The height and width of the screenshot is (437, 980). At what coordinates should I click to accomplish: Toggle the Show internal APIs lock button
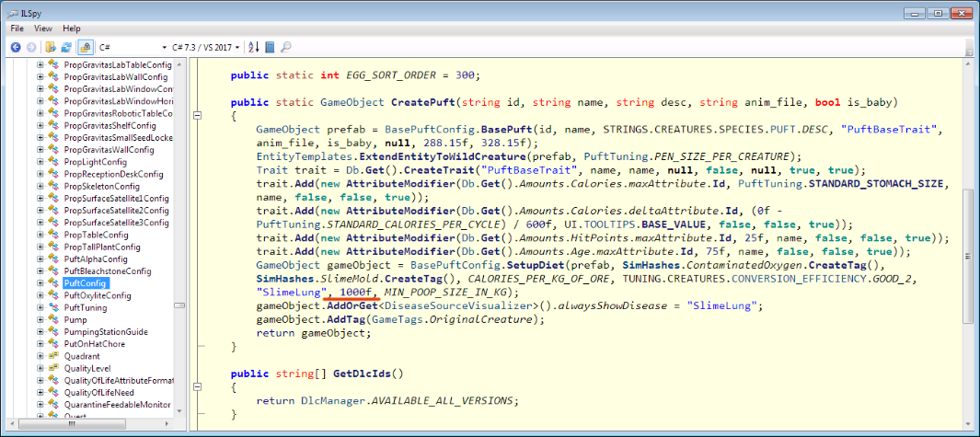(x=86, y=47)
